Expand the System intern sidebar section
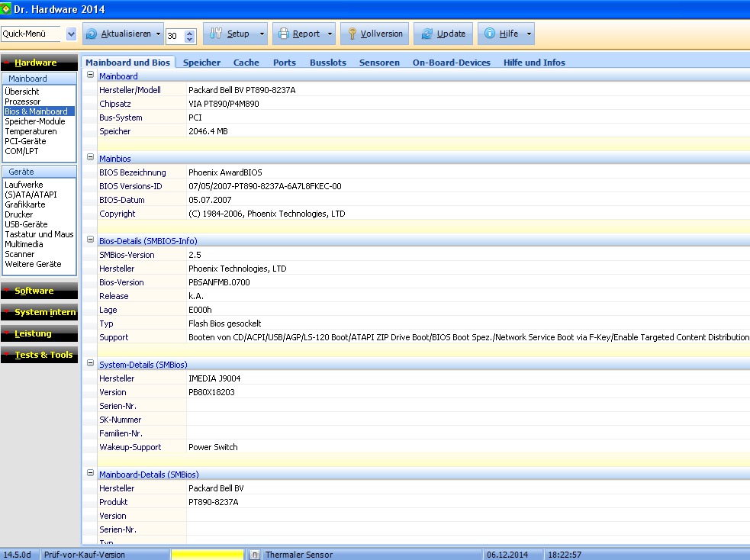The image size is (750, 560). tap(39, 312)
